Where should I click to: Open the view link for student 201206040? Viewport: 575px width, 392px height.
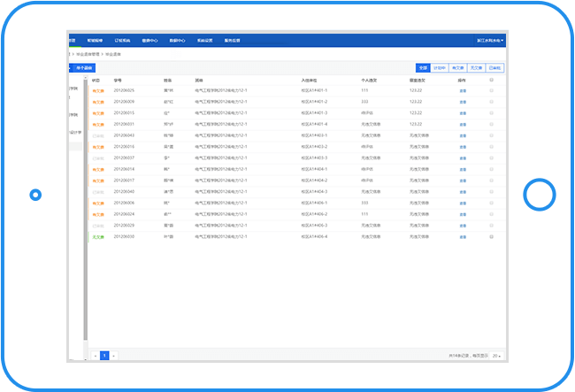click(463, 192)
